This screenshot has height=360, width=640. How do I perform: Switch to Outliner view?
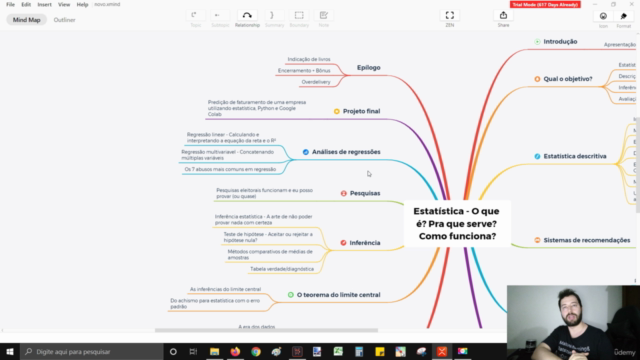click(x=64, y=20)
